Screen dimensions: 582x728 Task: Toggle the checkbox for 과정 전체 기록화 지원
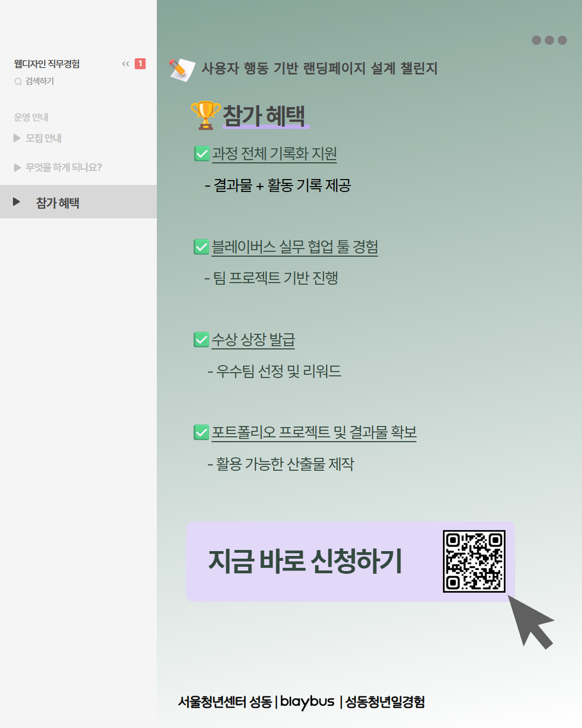point(202,154)
